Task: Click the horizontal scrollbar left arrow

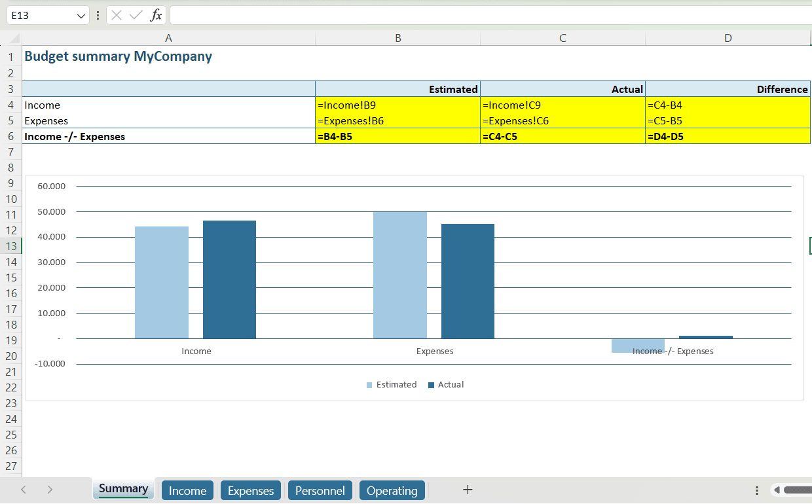Action: click(776, 490)
